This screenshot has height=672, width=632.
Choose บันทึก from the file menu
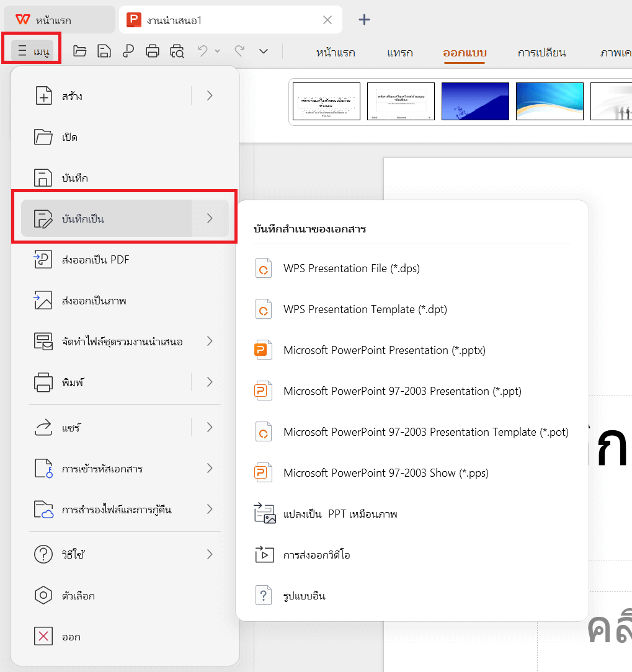pyautogui.click(x=124, y=178)
